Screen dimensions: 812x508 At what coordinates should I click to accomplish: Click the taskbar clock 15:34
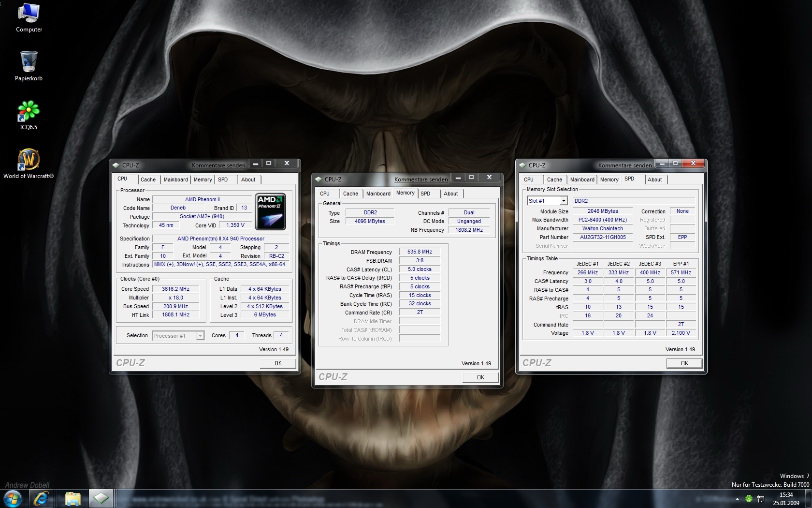pyautogui.click(x=786, y=495)
